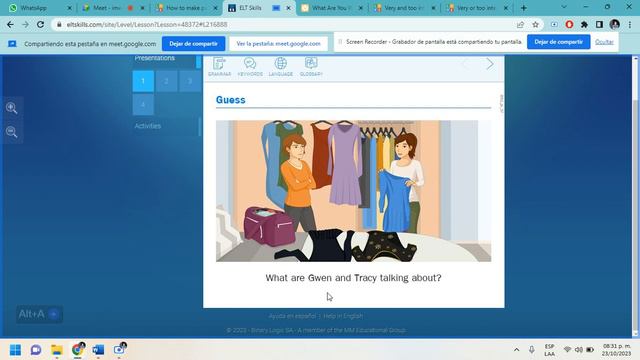Bookmark this page with the star icon
The height and width of the screenshot is (360, 640).
coord(536,24)
